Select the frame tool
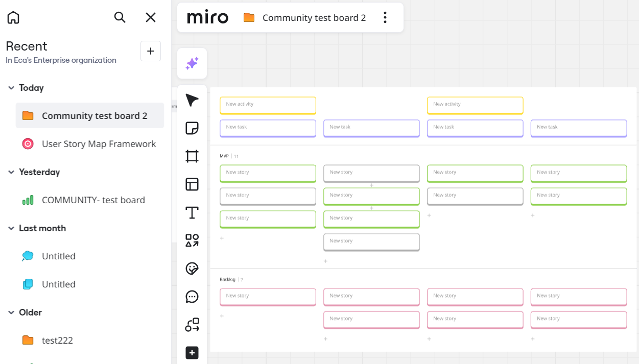 click(x=192, y=157)
